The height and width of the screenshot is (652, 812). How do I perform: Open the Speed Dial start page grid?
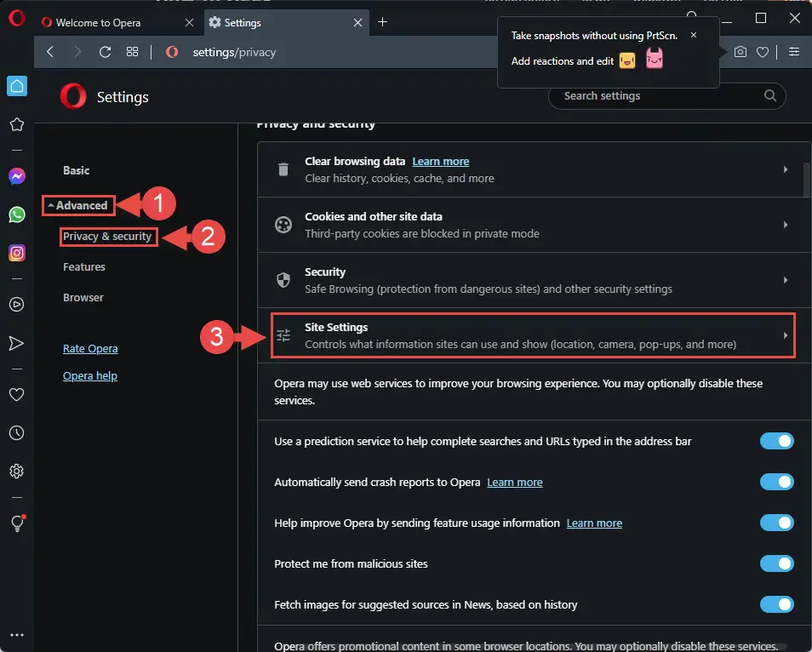click(x=132, y=52)
